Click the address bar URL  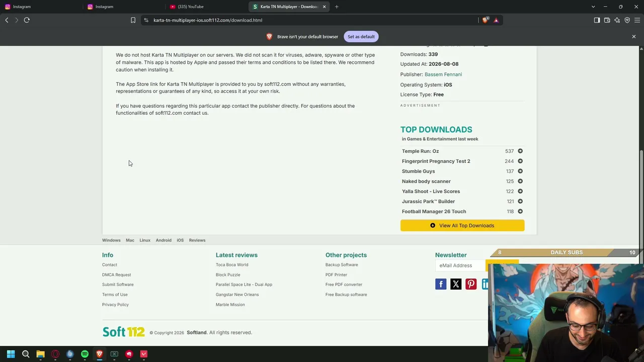click(x=208, y=20)
